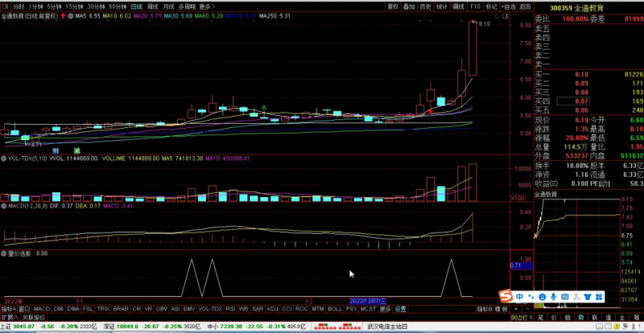Toggle the 叠加 overlay option
644x333 pixels.
pos(410,6)
